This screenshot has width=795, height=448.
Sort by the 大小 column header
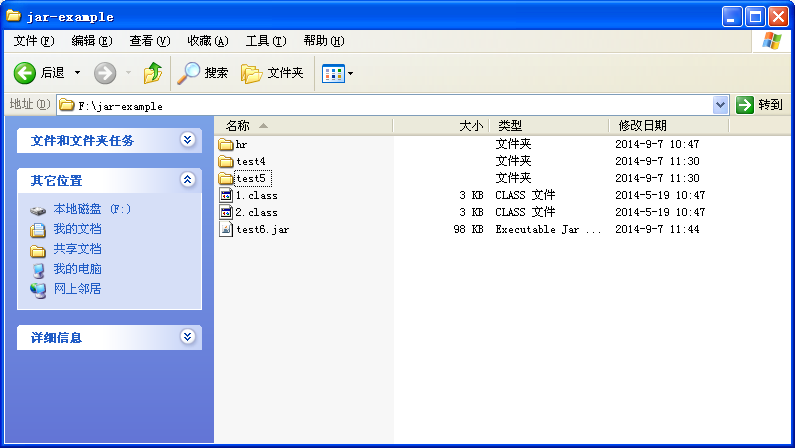click(x=441, y=126)
